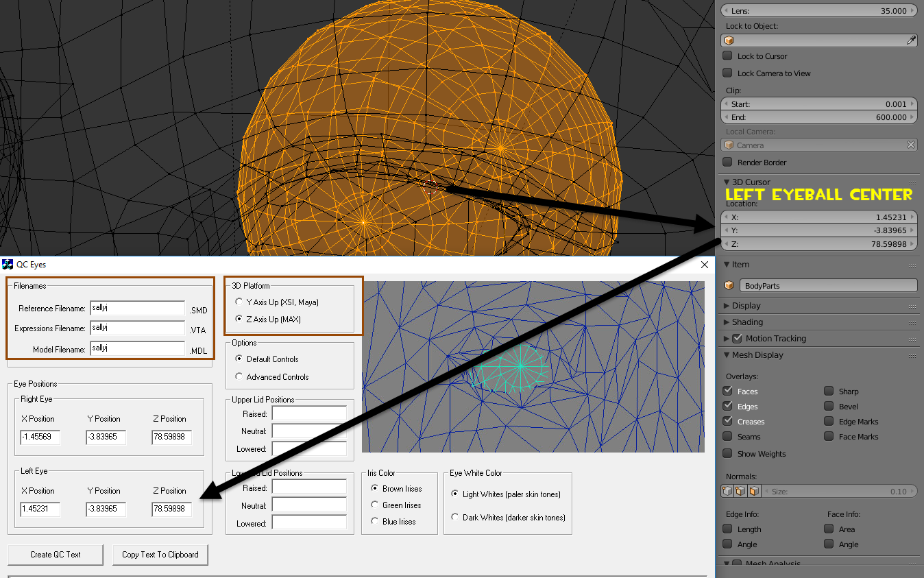Click the Expressions Filename input field
Viewport: 924px width, 578px height.
click(137, 328)
